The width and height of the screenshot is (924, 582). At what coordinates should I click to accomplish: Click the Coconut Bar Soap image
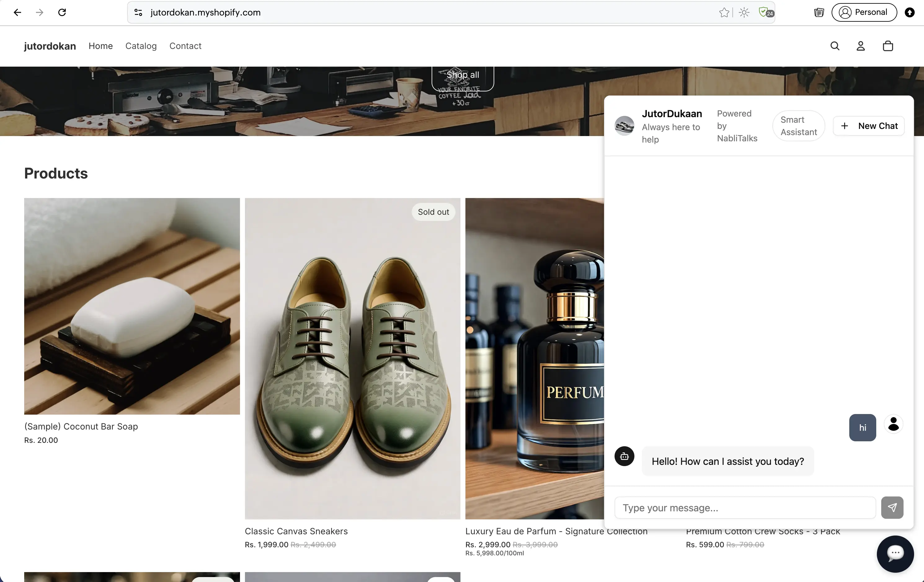131,306
